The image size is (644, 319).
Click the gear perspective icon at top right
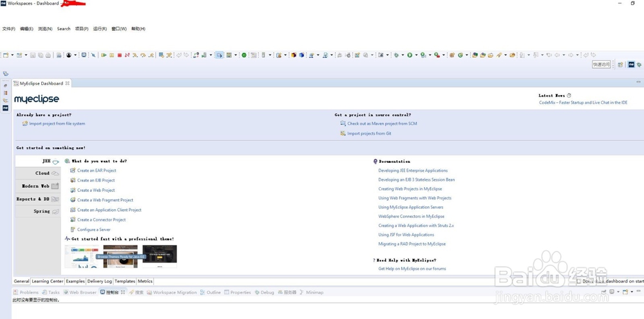point(639,64)
